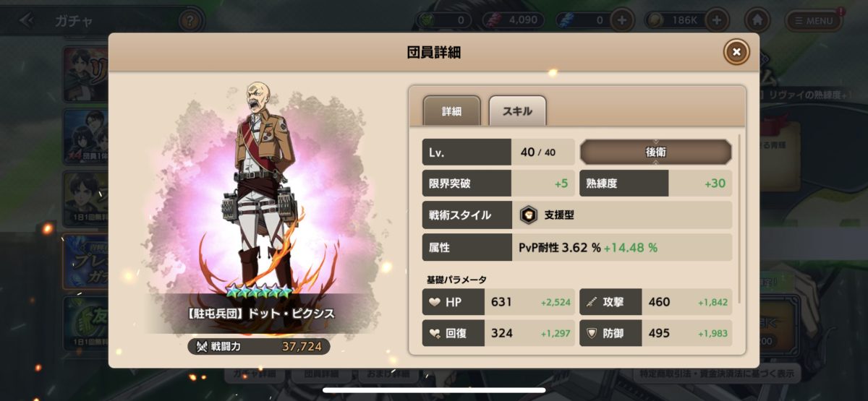Add coins with plus next to 186K
868x401 pixels.
pyautogui.click(x=716, y=20)
